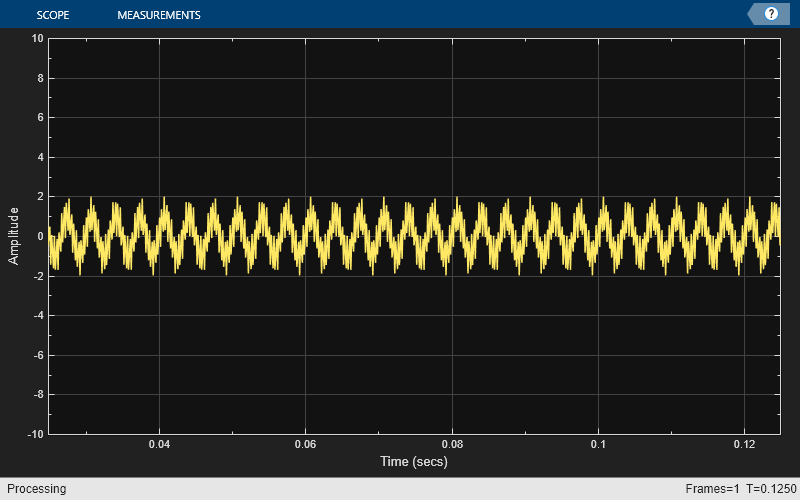800x500 pixels.
Task: Click the T=0.1250 time readout
Action: (771, 489)
